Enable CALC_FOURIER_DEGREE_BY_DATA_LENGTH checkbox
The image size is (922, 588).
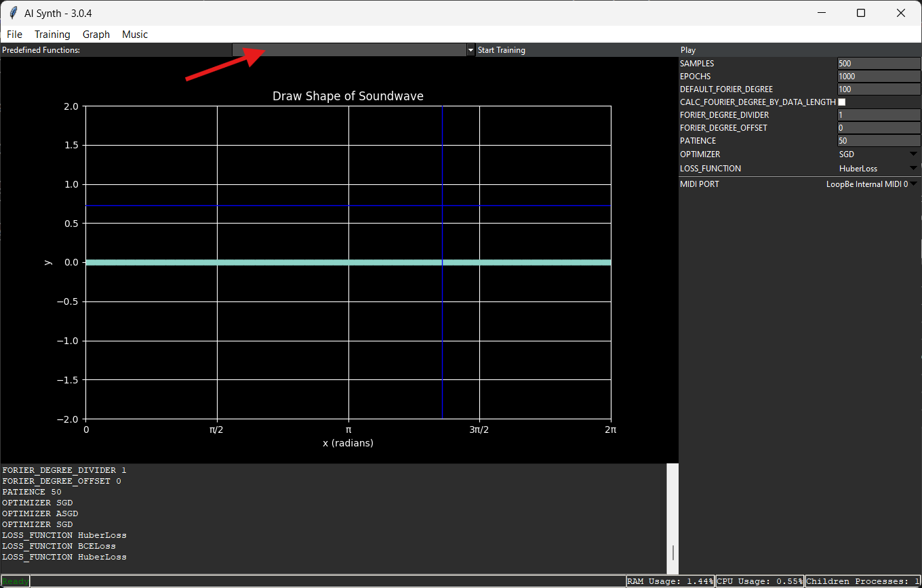click(842, 102)
